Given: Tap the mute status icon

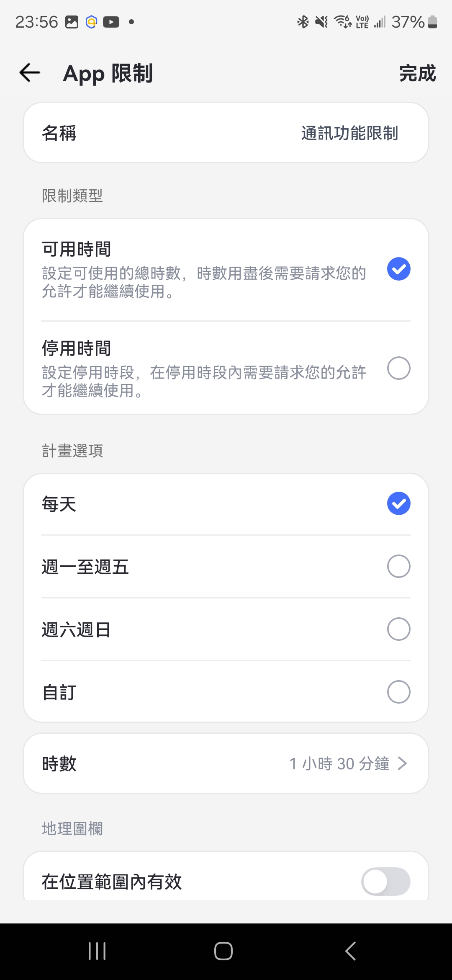Looking at the screenshot, I should tap(321, 22).
